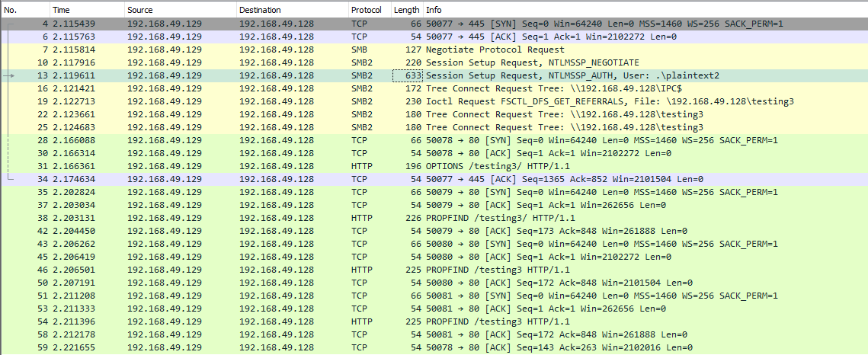The width and height of the screenshot is (868, 355).
Task: Select packet 45 ACK from 50080
Action: [x=434, y=257]
